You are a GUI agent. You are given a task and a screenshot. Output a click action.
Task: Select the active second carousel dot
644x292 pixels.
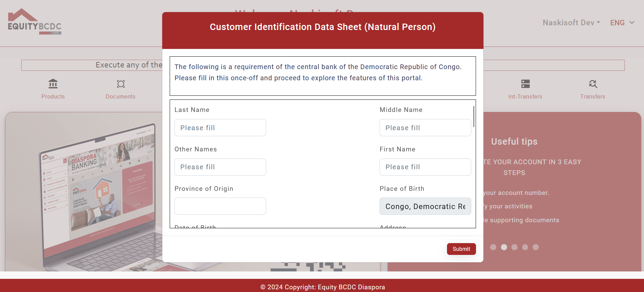point(504,247)
